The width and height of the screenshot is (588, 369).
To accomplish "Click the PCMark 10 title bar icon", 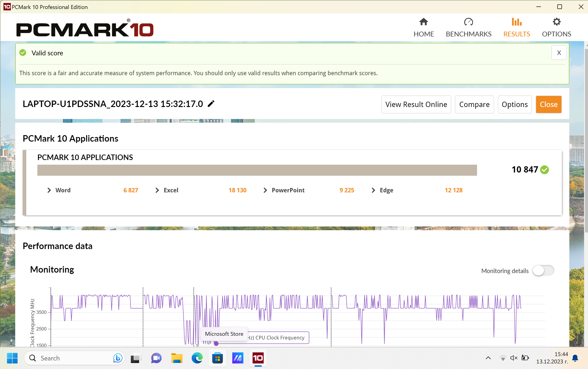I will pos(7,7).
